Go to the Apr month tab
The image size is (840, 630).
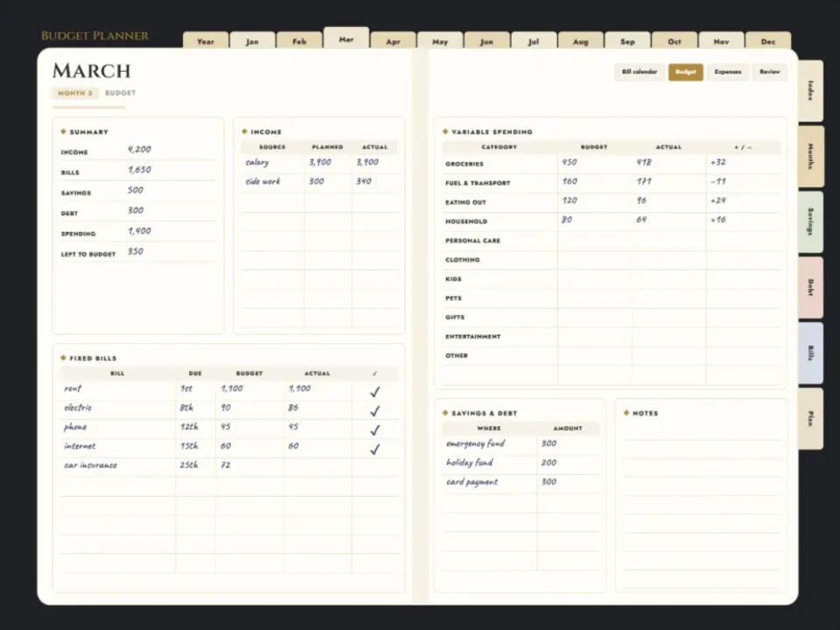[393, 41]
